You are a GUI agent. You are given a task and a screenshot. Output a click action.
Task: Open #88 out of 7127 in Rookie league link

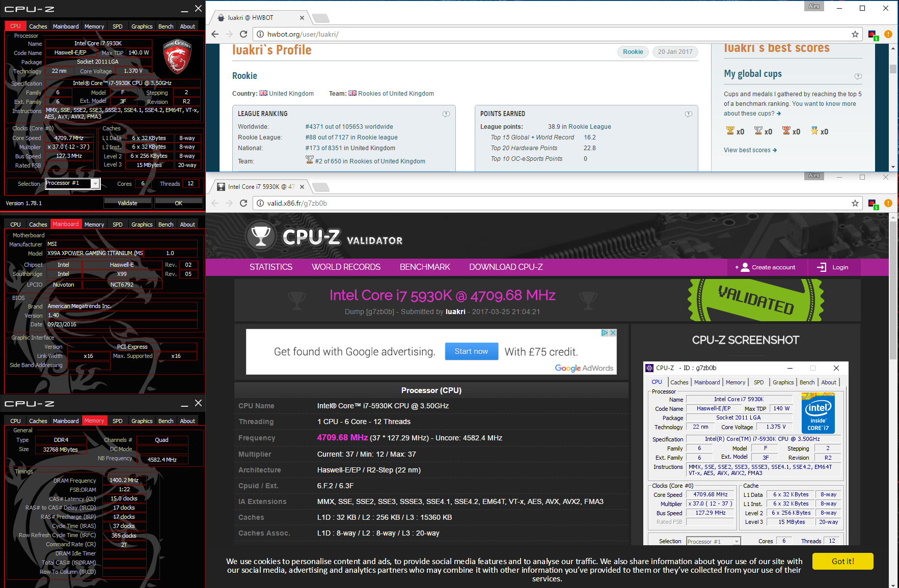[351, 137]
